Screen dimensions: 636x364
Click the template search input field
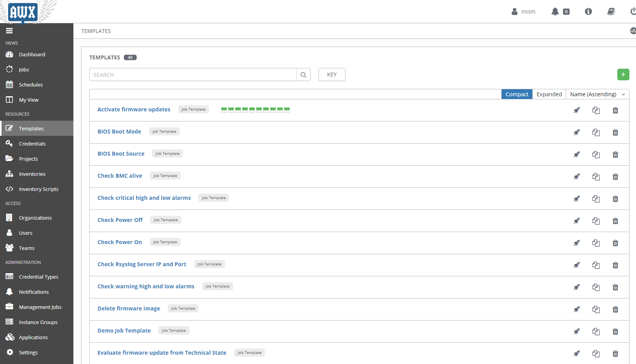193,75
